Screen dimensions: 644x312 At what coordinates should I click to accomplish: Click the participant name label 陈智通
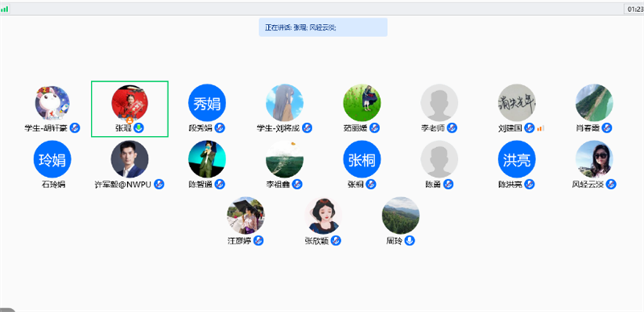pyautogui.click(x=200, y=185)
